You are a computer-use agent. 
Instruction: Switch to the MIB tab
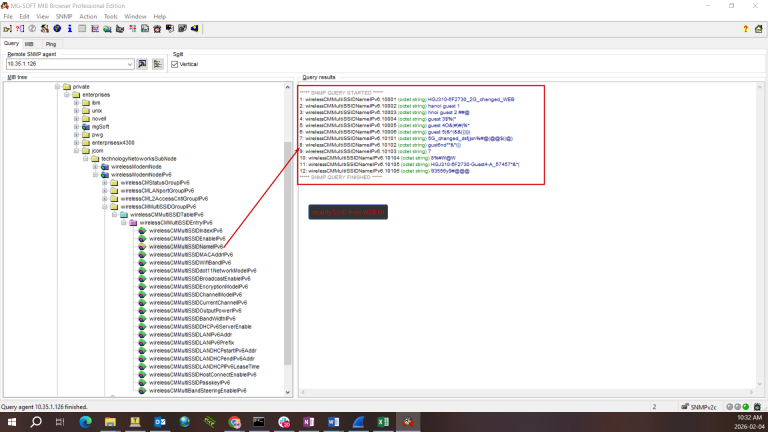(29, 44)
